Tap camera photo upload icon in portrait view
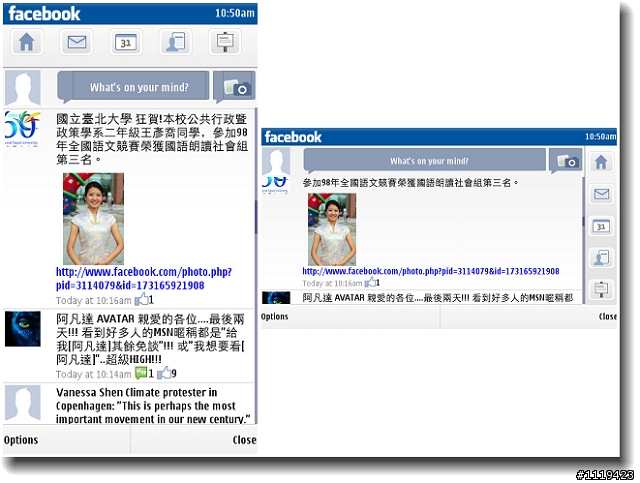The image size is (640, 483). pyautogui.click(x=235, y=87)
